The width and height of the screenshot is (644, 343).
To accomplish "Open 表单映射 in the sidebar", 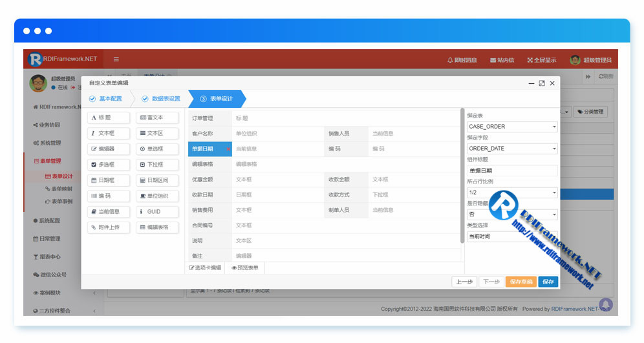I will [x=59, y=189].
